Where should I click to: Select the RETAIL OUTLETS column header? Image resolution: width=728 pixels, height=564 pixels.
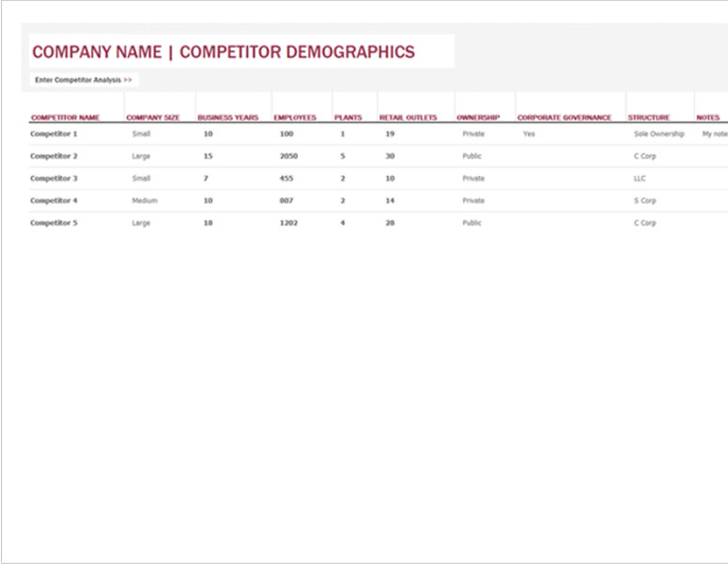pyautogui.click(x=408, y=118)
